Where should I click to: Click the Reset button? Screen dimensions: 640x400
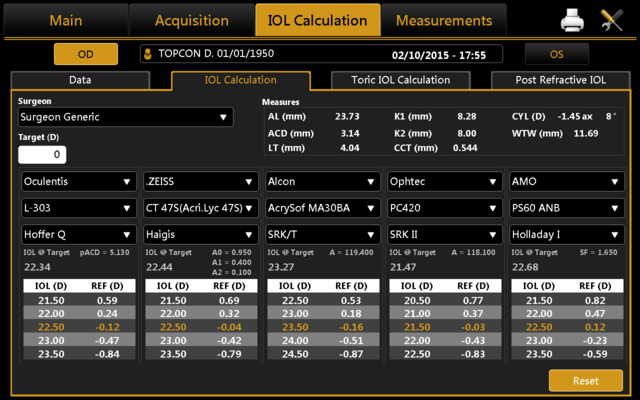tap(586, 381)
